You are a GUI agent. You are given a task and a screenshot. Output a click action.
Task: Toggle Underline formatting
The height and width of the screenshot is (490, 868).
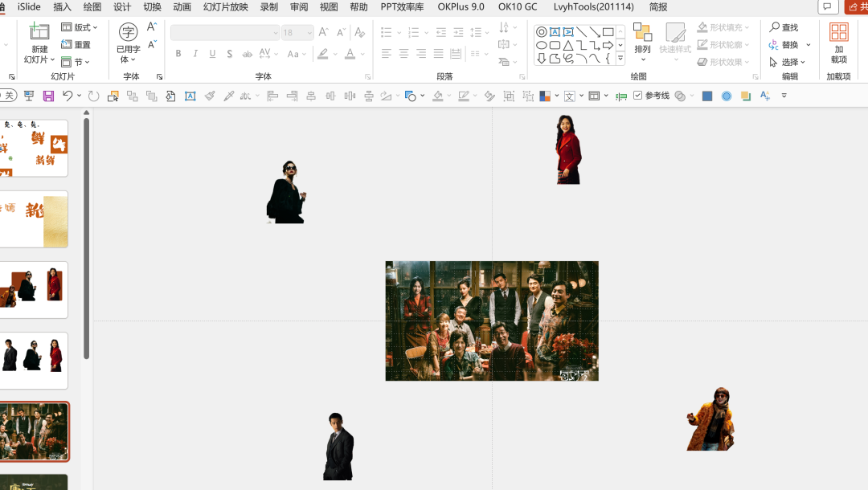pos(212,54)
